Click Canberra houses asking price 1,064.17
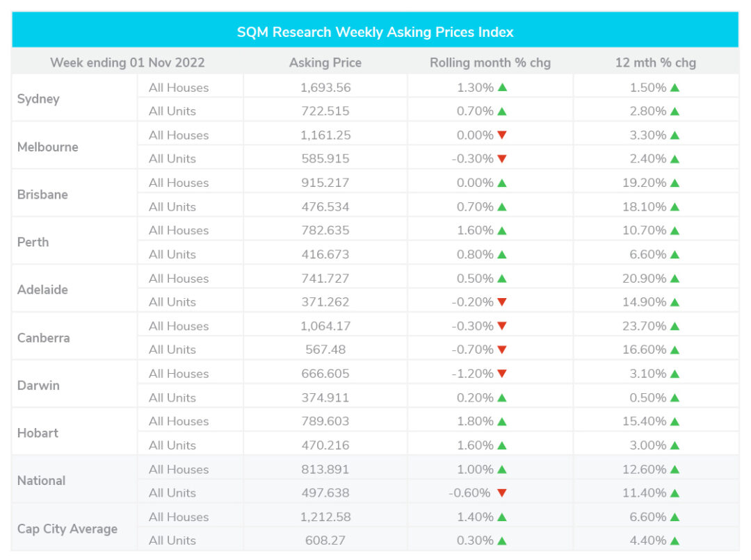751x560 pixels. coord(325,327)
